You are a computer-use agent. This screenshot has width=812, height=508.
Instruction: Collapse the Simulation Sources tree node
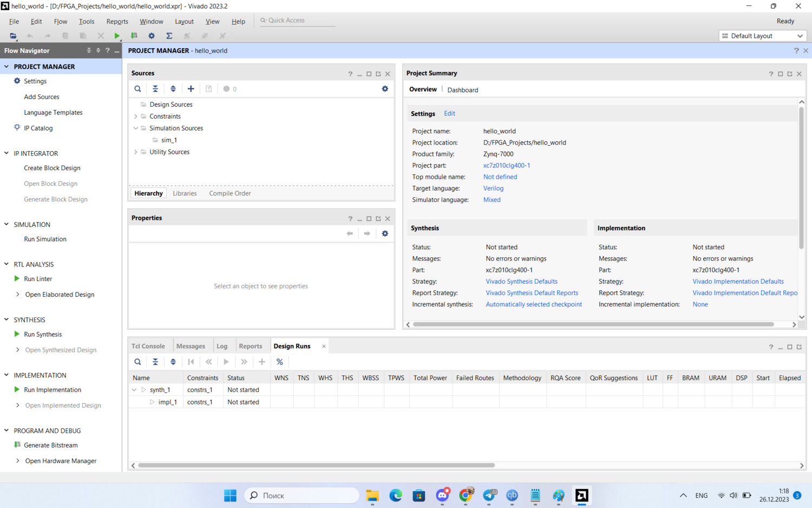click(x=136, y=128)
